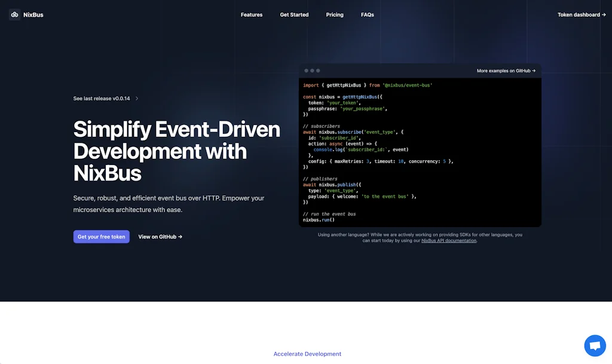The image size is (612, 364).
Task: Open the Features navigation item
Action: pyautogui.click(x=252, y=14)
